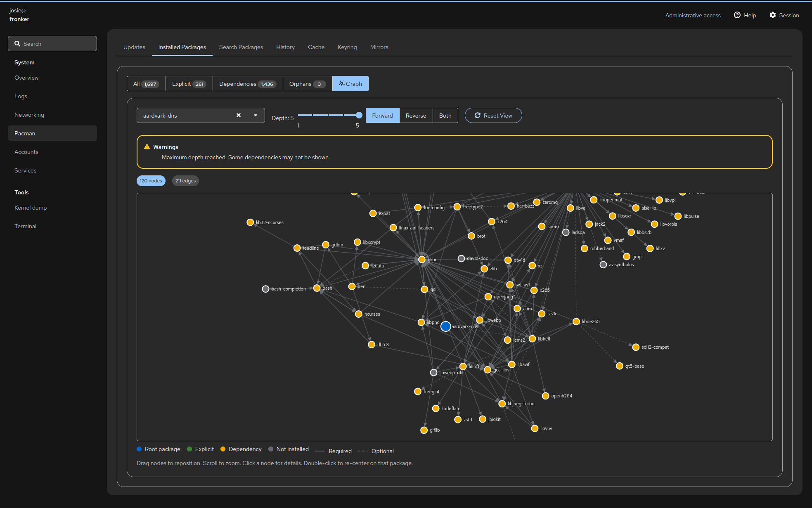Click the lib32-ncurses node
The image size is (812, 508).
(250, 222)
